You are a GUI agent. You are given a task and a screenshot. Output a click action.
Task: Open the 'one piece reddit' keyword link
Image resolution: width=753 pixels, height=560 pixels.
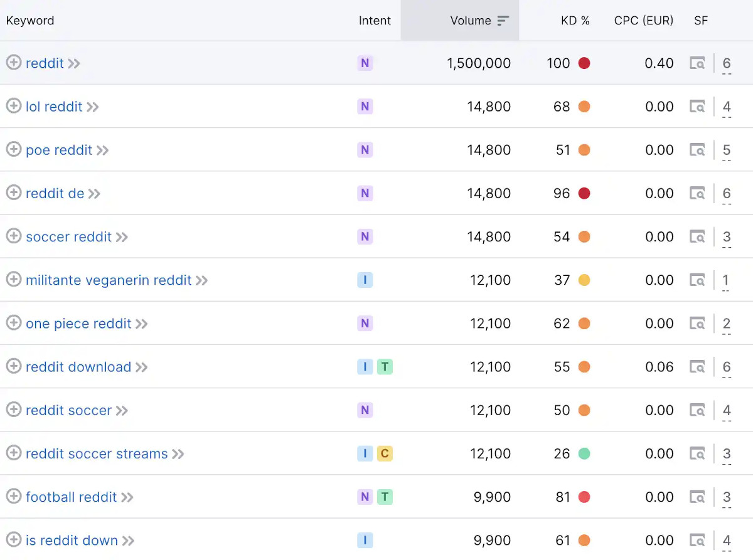[x=78, y=323]
